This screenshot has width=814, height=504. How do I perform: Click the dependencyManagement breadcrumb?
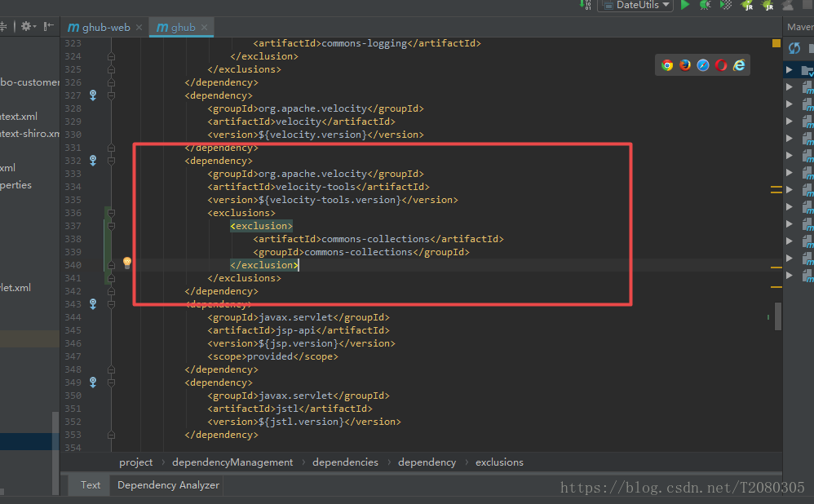pyautogui.click(x=232, y=462)
